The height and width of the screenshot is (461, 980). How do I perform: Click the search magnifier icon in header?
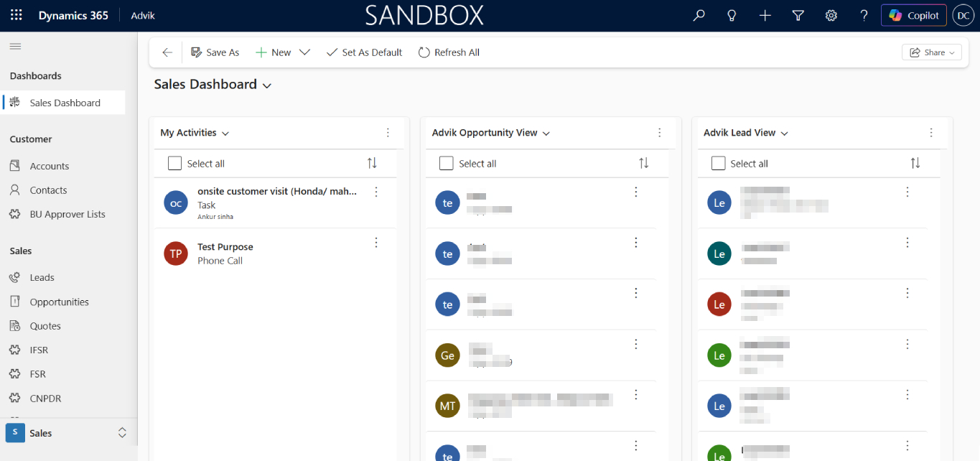click(699, 15)
